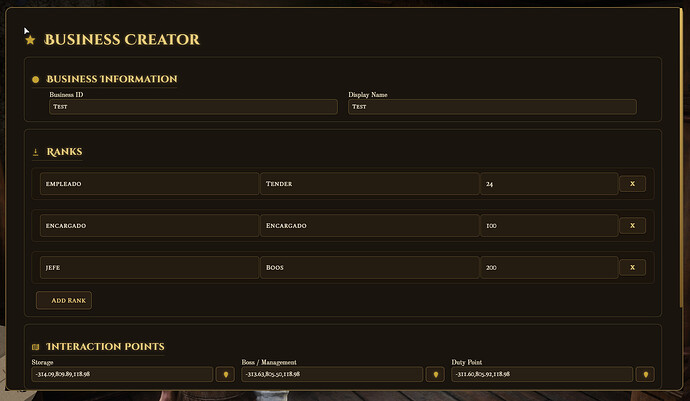The width and height of the screenshot is (690, 401).
Task: Edit the Boss / Management coordinates field
Action: coord(332,375)
